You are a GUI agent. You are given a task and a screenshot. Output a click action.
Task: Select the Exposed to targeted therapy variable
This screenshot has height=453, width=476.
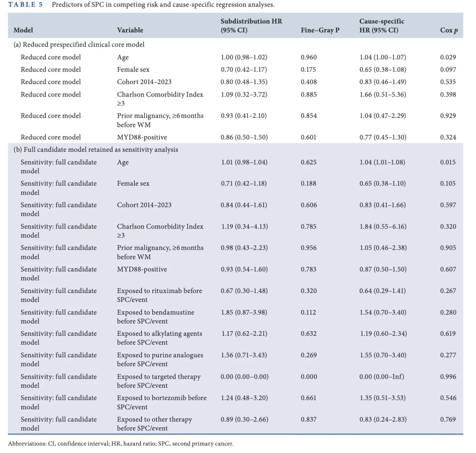coord(158,381)
